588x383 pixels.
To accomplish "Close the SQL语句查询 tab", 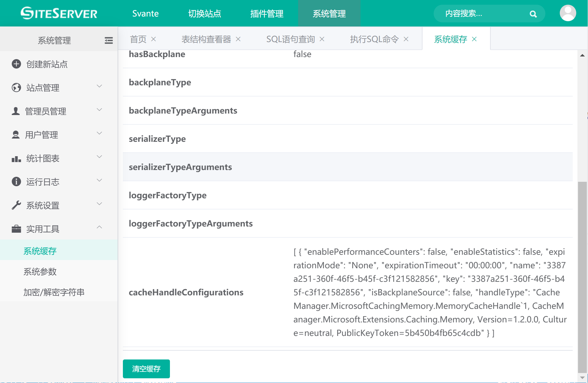I will pyautogui.click(x=322, y=39).
